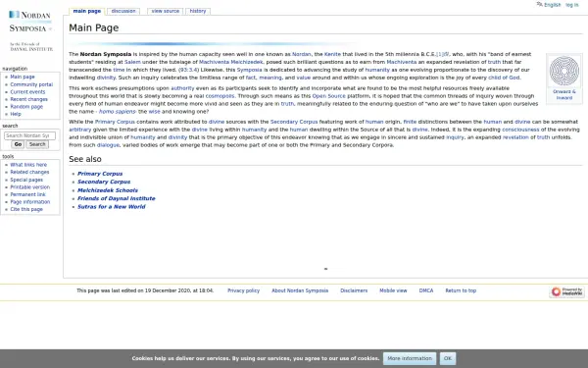Follow the arbitrary link

click(80, 130)
